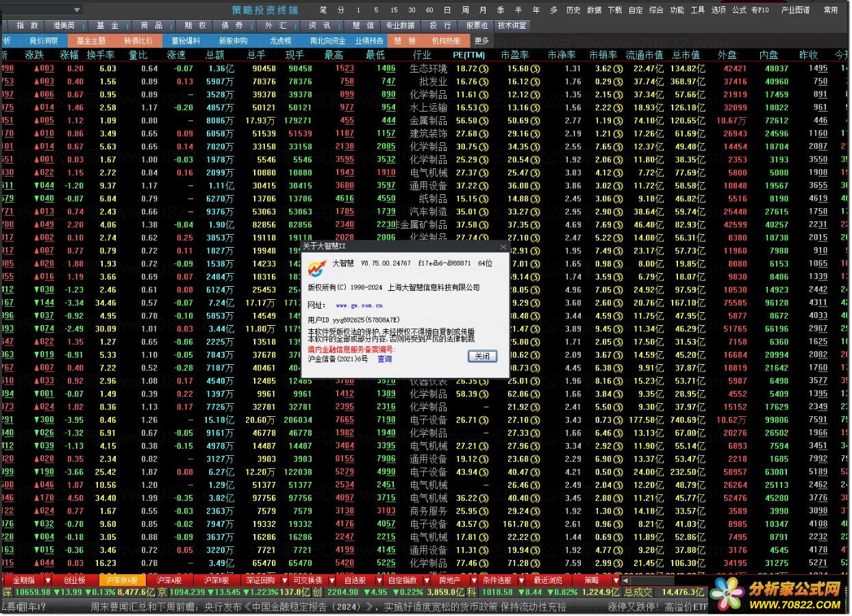
Task: Select the 15 minute period button
Action: (x=394, y=10)
